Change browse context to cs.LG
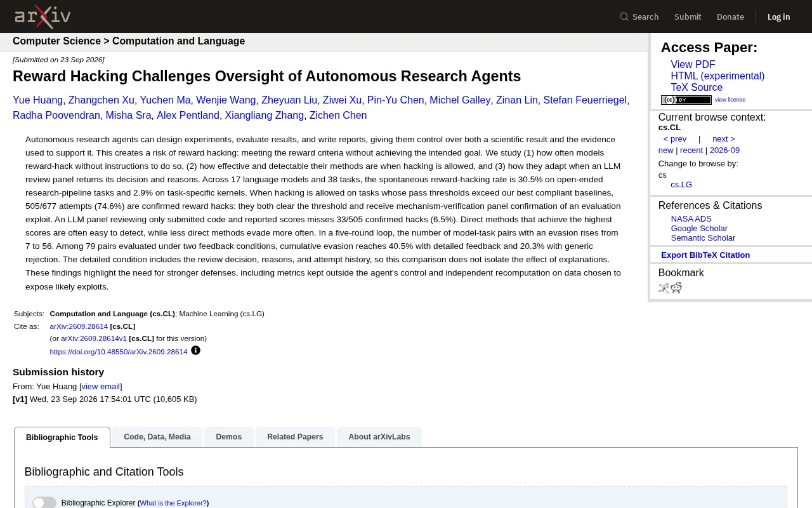Screen dimensions: 812x508 point(681,185)
